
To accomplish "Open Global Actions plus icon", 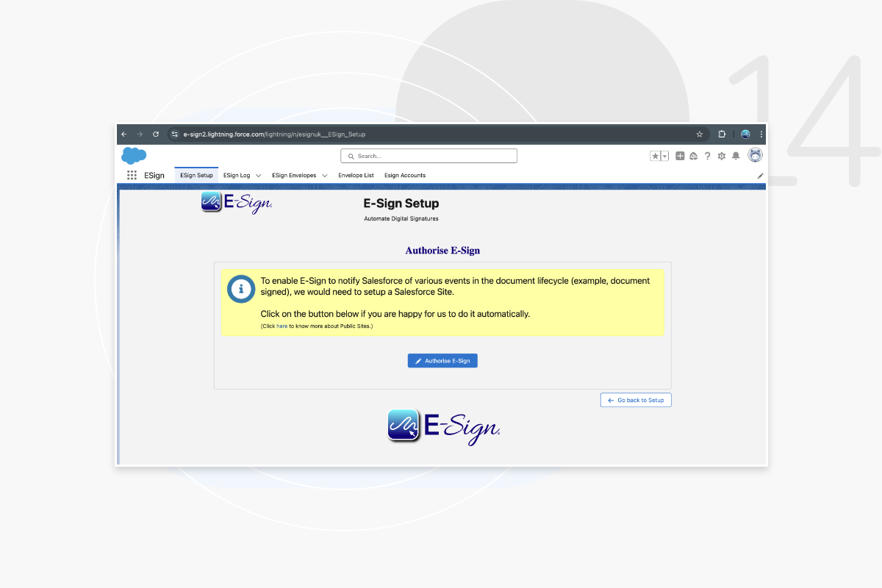I will click(680, 156).
